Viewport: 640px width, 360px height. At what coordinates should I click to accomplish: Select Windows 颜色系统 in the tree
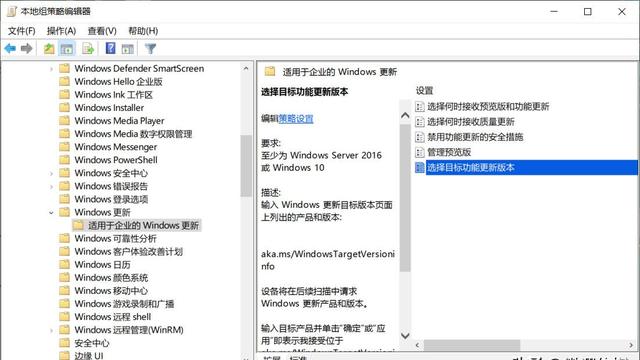[x=111, y=278]
